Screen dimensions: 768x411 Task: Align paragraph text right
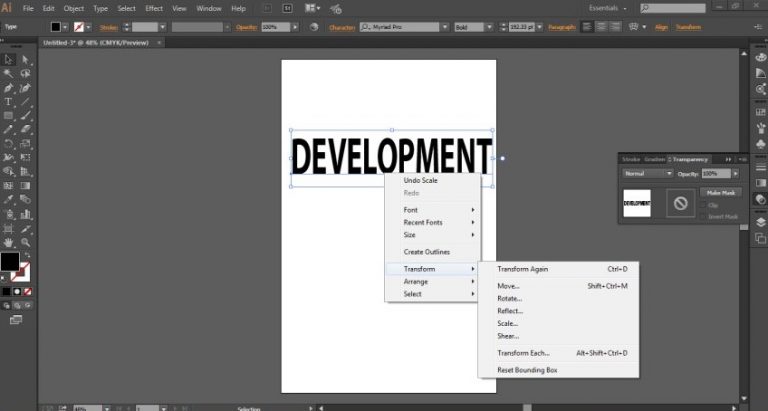615,27
